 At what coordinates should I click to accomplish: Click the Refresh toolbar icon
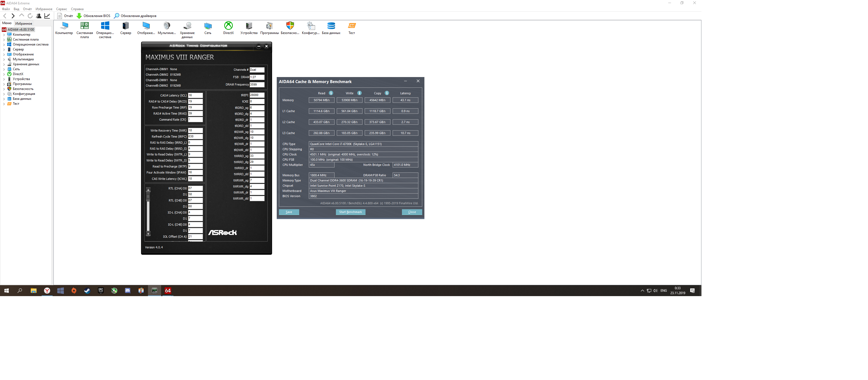[x=30, y=16]
